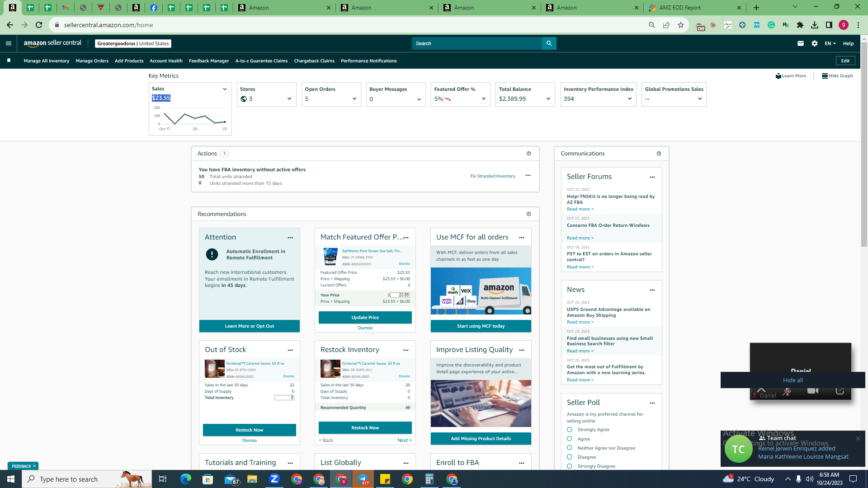Click the Edit favorites bar button
This screenshot has height=488, width=868.
click(845, 61)
